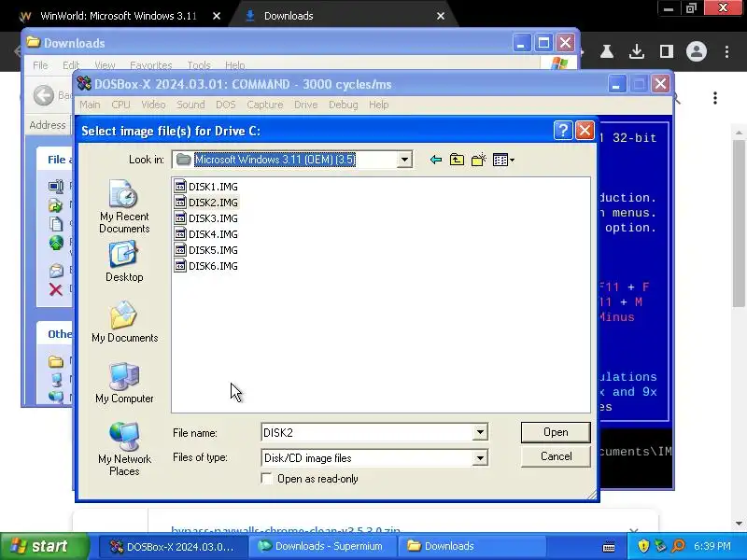Viewport: 747px width, 560px height.
Task: Open Favorites menu in Downloads Explorer window
Action: (150, 64)
